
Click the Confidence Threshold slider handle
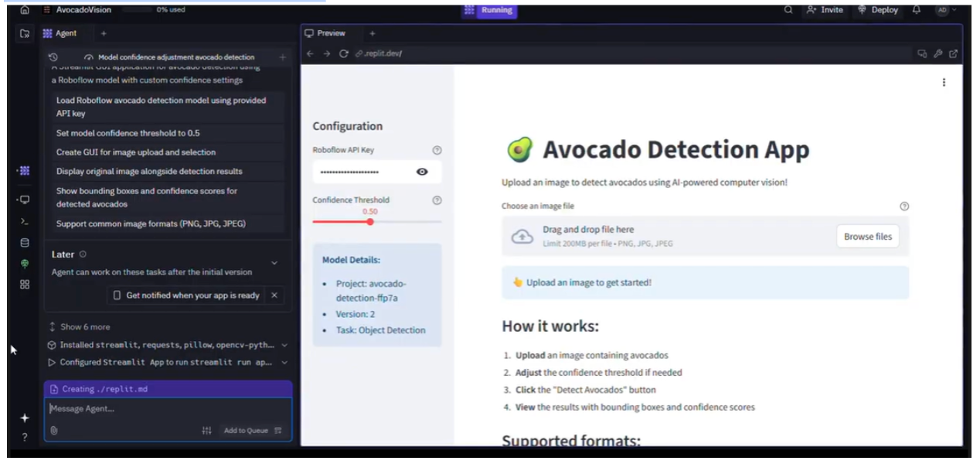click(x=370, y=222)
